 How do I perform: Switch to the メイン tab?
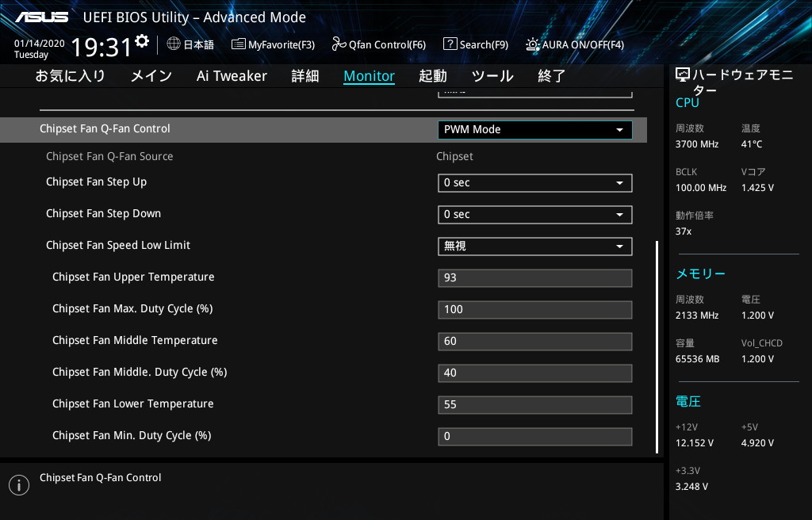pos(151,76)
